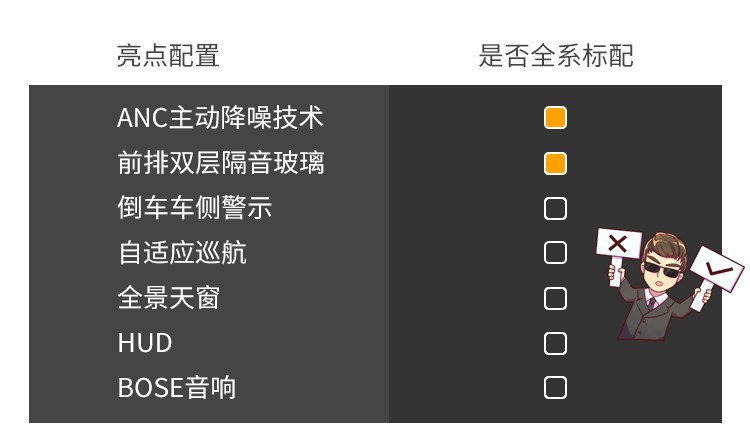The image size is (750, 446).
Task: Click the 前排双层隔音玻璃 label
Action: pos(220,163)
